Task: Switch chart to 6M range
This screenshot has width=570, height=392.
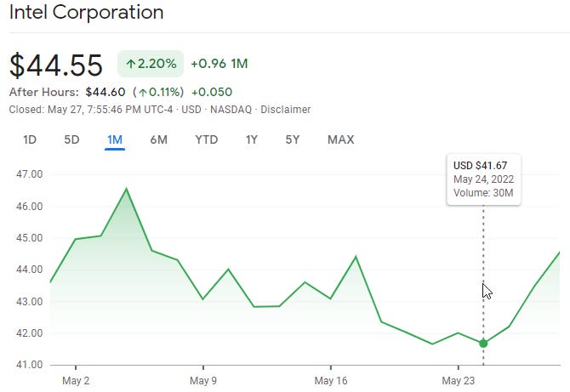Action: coord(159,139)
